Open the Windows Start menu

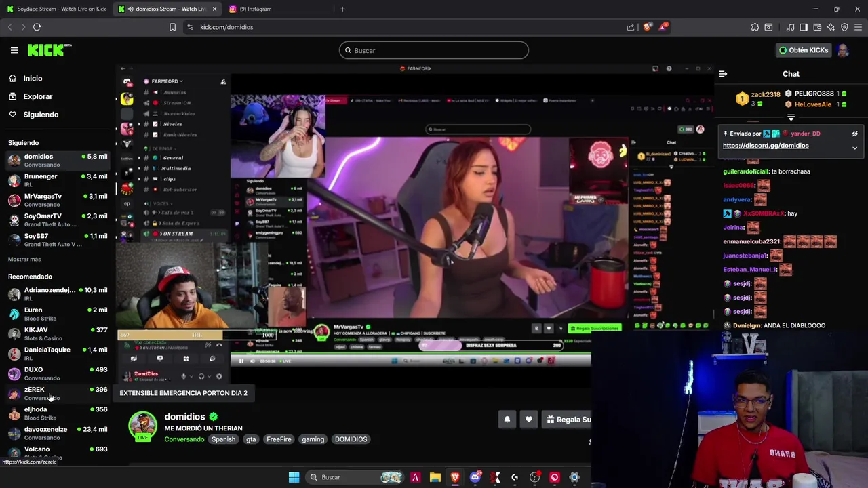point(294,477)
